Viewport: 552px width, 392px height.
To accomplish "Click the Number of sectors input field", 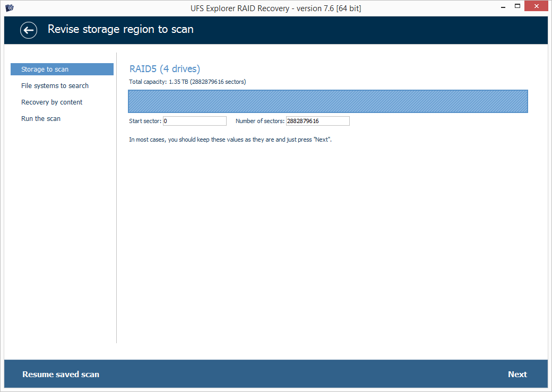I will coord(317,121).
